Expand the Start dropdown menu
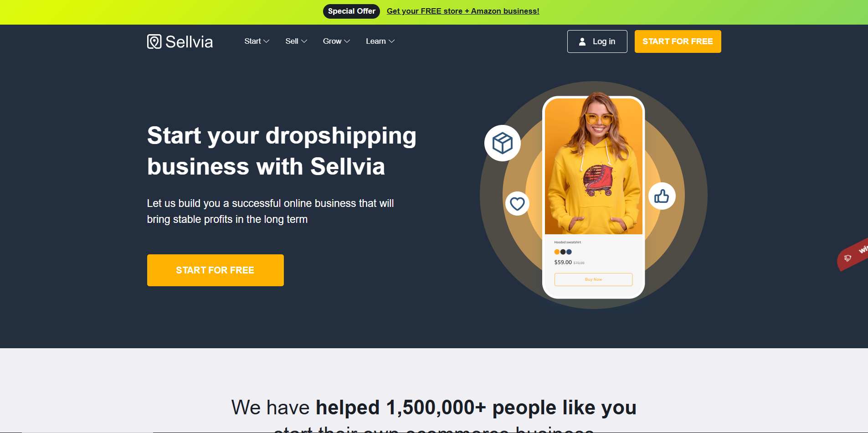The height and width of the screenshot is (433, 868). [x=257, y=41]
